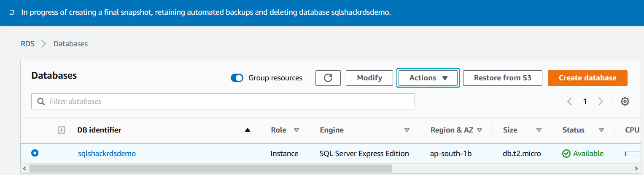The height and width of the screenshot is (175, 644).
Task: Click the Role column sort arrow
Action: [296, 130]
